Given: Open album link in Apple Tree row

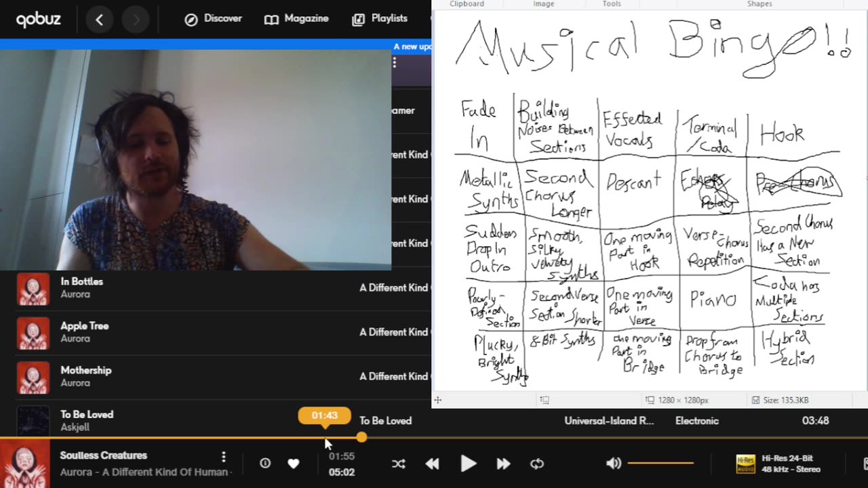Looking at the screenshot, I should point(395,332).
